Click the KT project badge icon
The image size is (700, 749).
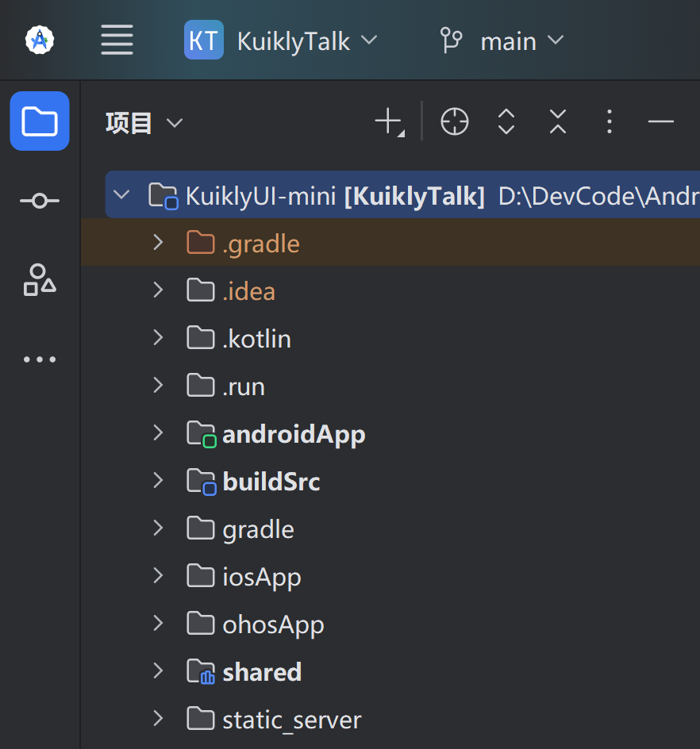coord(204,40)
